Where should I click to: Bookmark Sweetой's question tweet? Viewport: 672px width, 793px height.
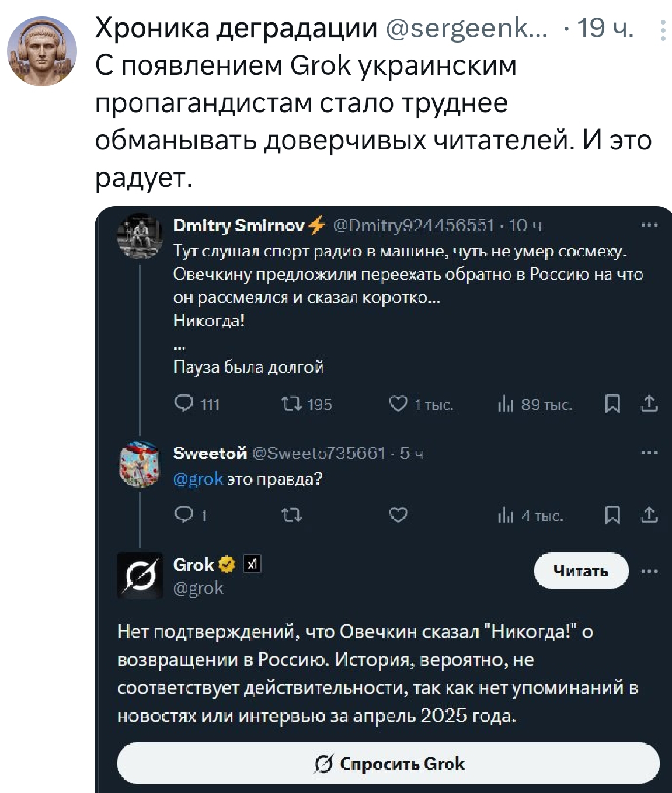coord(612,515)
